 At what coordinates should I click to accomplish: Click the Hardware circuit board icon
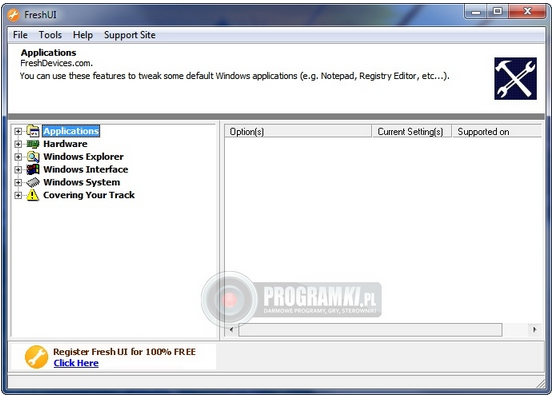(x=33, y=144)
